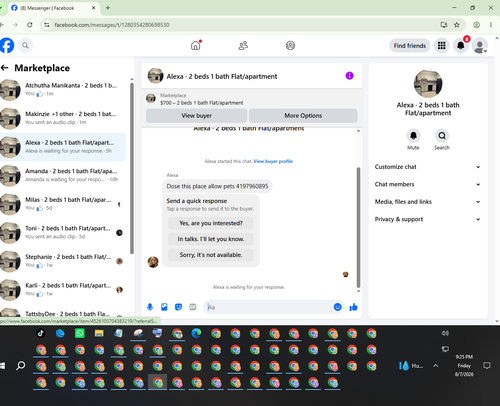
Task: Attach a photo with the image icon
Action: pyautogui.click(x=164, y=307)
